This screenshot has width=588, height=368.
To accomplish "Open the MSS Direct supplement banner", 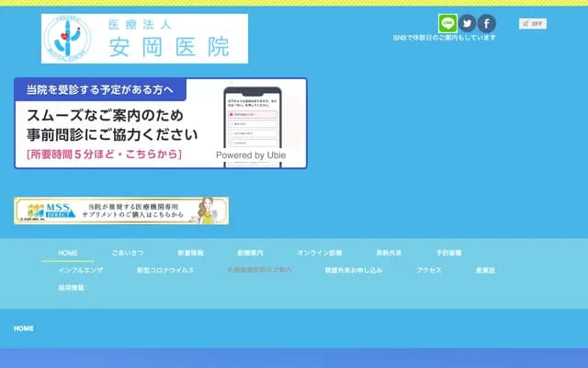I will coord(121,211).
